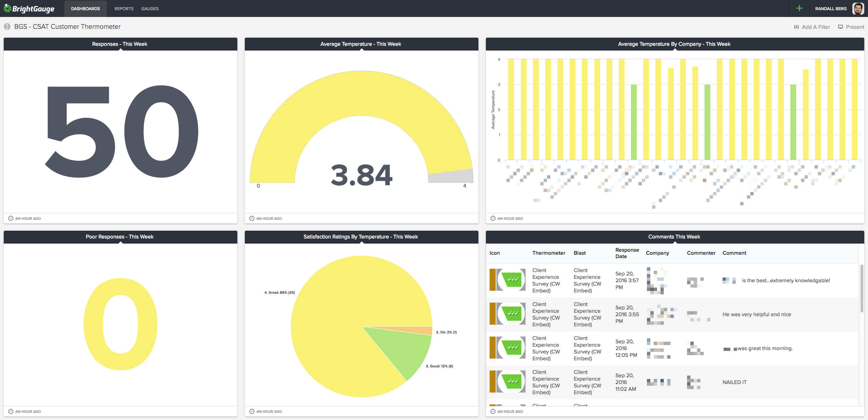Click the Present screen icon
The width and height of the screenshot is (868, 420).
click(841, 27)
